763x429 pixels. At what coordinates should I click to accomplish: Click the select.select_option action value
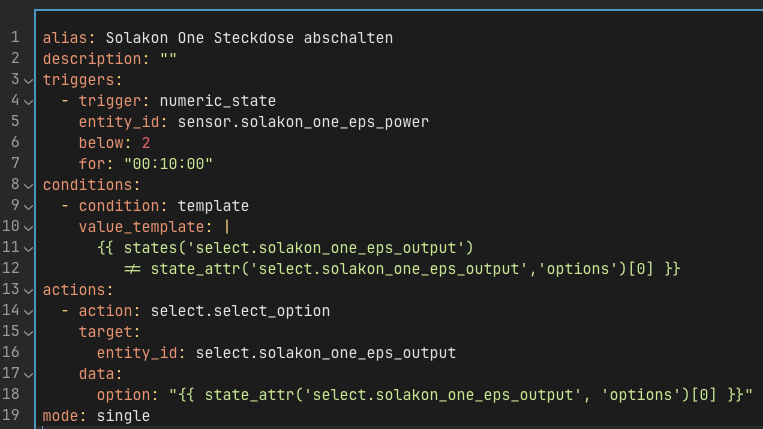point(240,311)
